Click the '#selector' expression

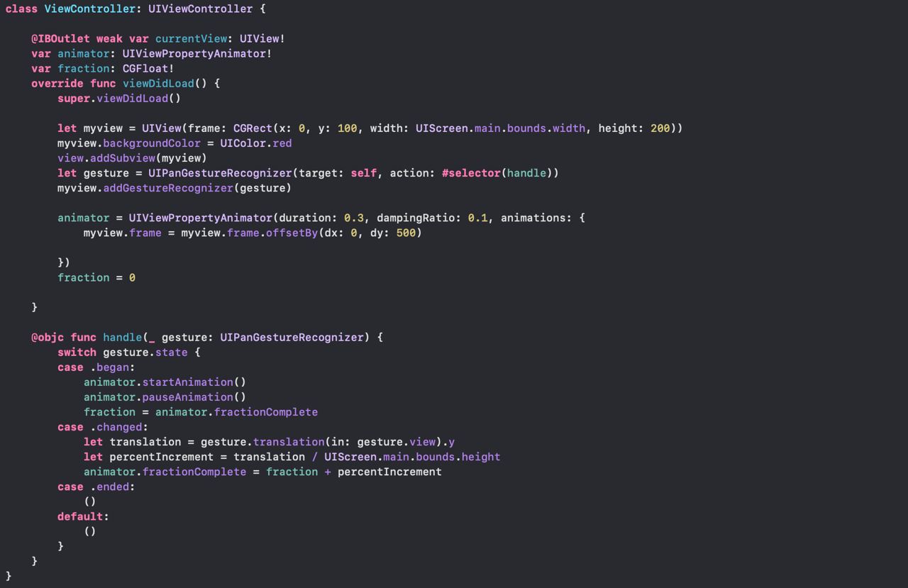[x=471, y=173]
